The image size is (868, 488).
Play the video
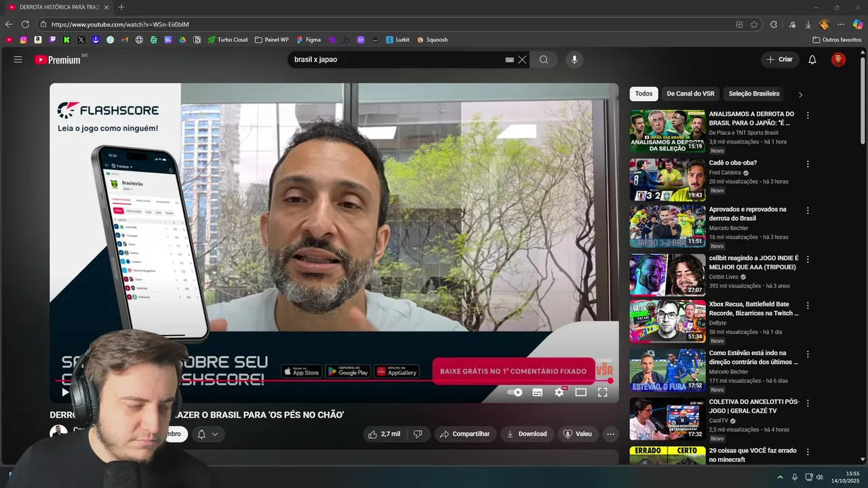click(x=65, y=392)
